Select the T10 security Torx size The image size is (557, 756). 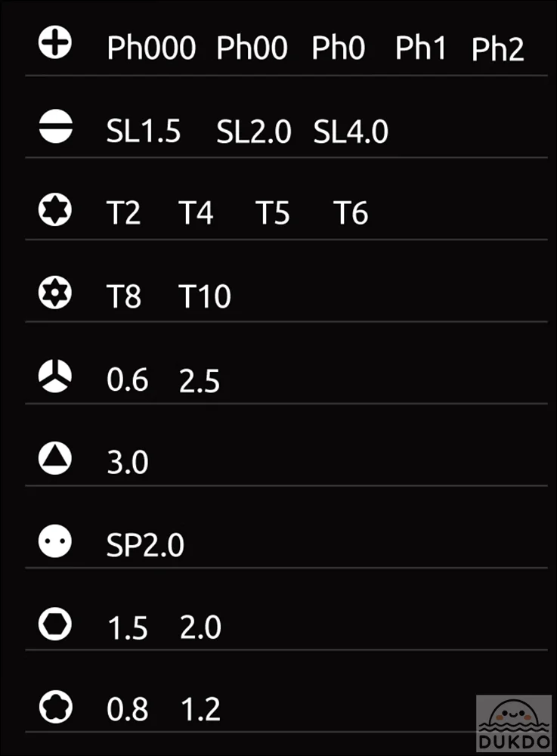click(x=205, y=296)
